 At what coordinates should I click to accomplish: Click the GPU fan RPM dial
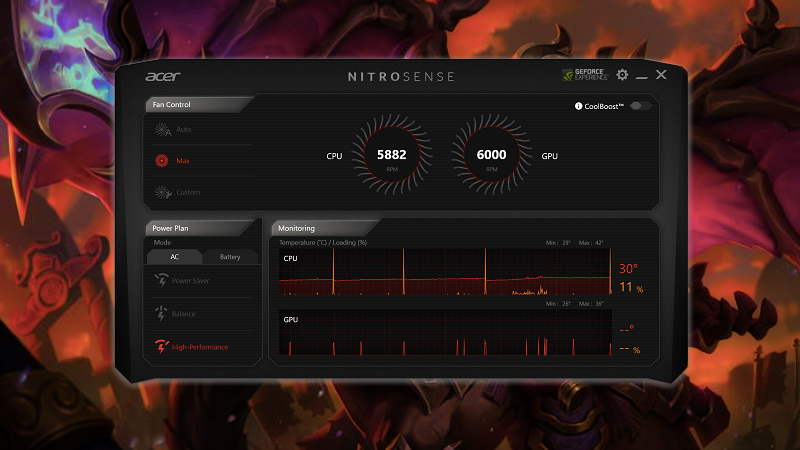[491, 155]
